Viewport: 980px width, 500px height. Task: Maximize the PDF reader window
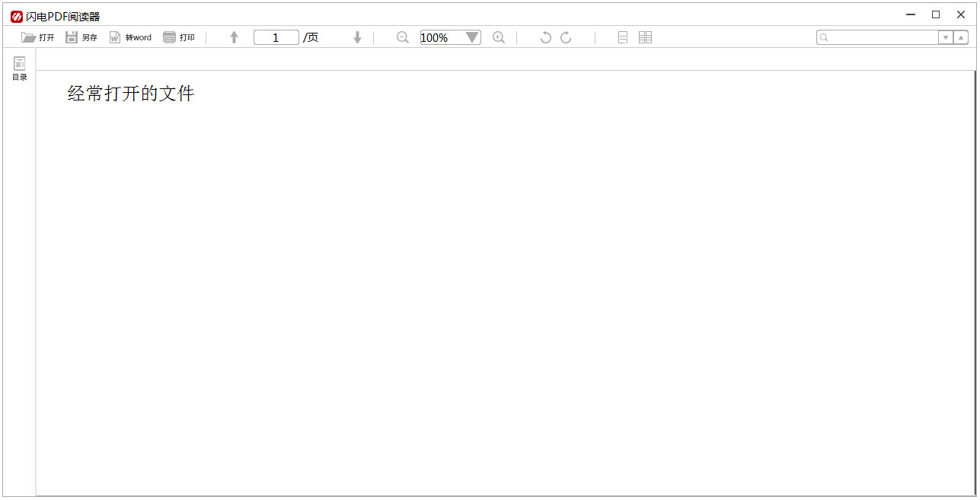(x=936, y=14)
